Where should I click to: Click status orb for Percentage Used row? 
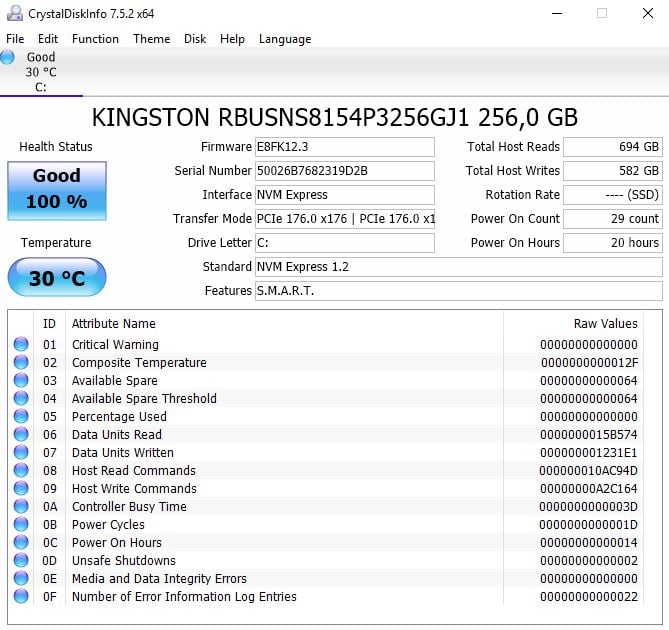pos(21,416)
